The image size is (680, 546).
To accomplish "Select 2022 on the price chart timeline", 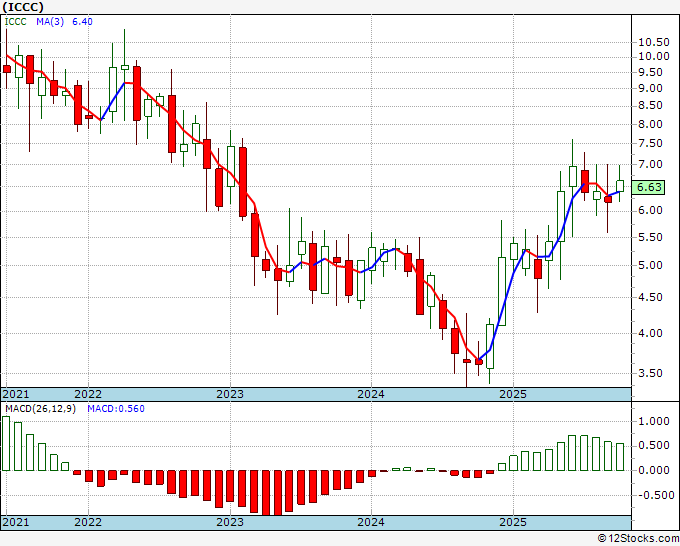I will pyautogui.click(x=88, y=394).
